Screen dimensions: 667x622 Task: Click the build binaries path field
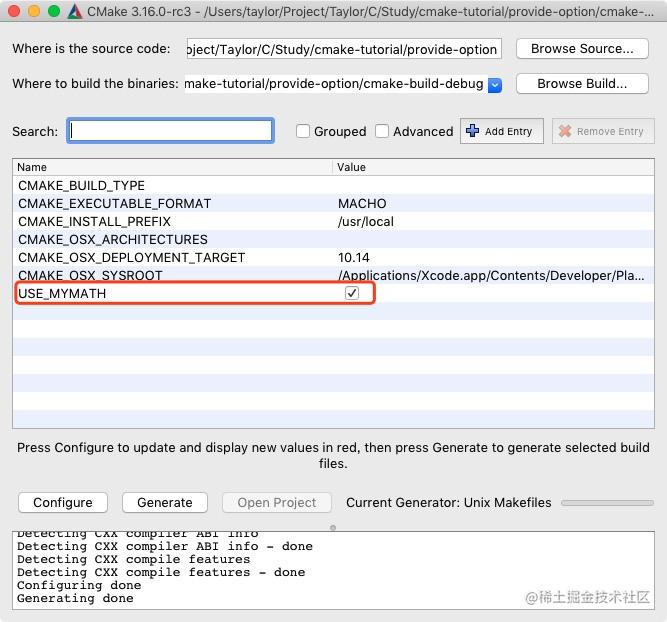coord(335,84)
